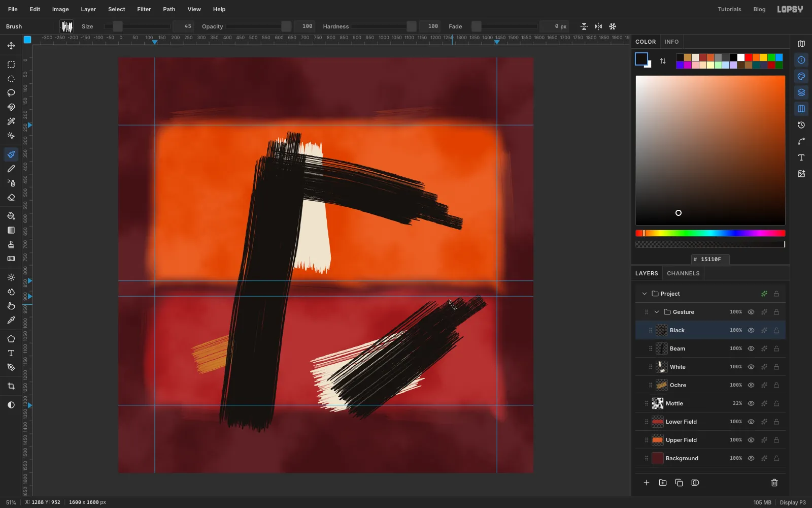Edit the hex color field 15110F
Viewport: 812px width, 508px height.
[x=710, y=259]
